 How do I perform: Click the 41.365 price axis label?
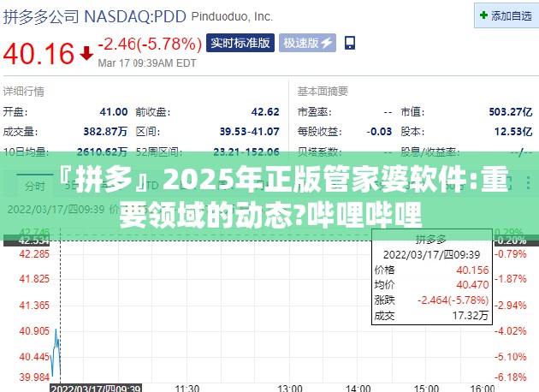(x=34, y=305)
